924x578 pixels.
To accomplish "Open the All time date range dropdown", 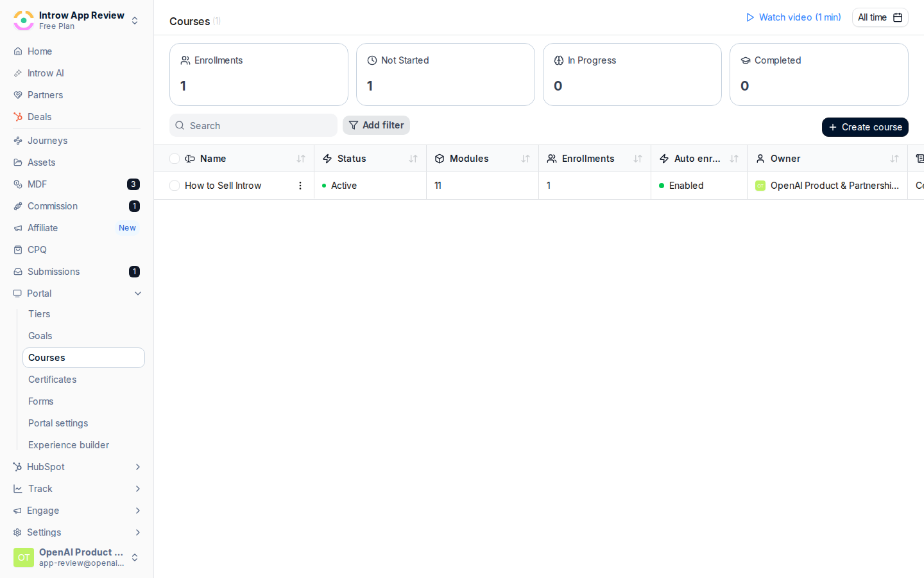I will click(880, 17).
